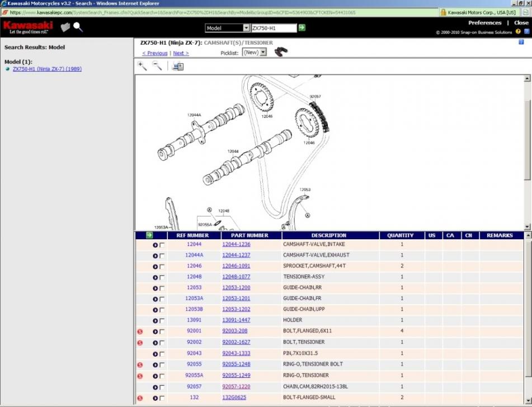This screenshot has height=407, width=532.
Task: Check the box for CAMSHAFT-VALVE,EXHAUST row
Action: pyautogui.click(x=162, y=255)
